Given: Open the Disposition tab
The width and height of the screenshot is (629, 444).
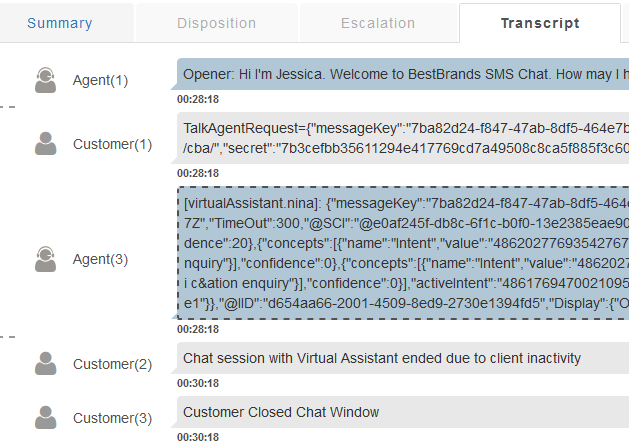Looking at the screenshot, I should [x=216, y=23].
